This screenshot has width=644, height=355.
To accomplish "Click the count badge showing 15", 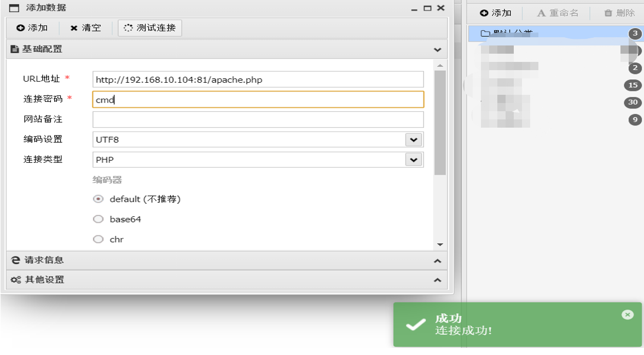I will 633,85.
